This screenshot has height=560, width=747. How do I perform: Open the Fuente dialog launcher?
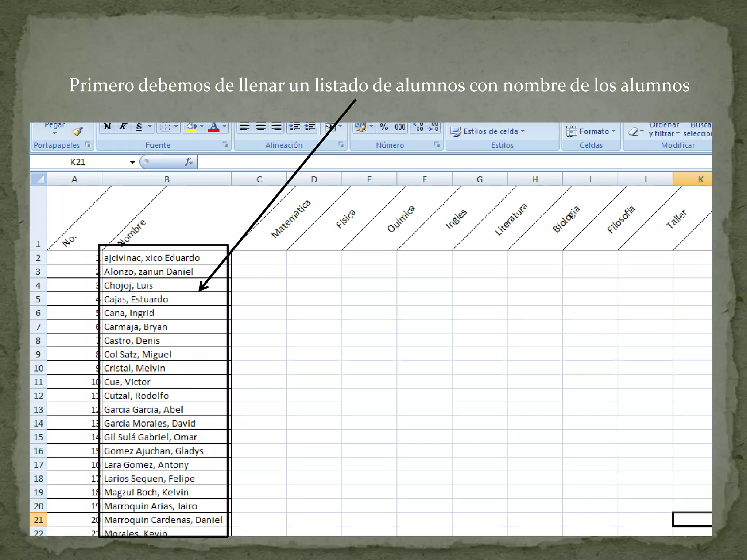(x=225, y=145)
